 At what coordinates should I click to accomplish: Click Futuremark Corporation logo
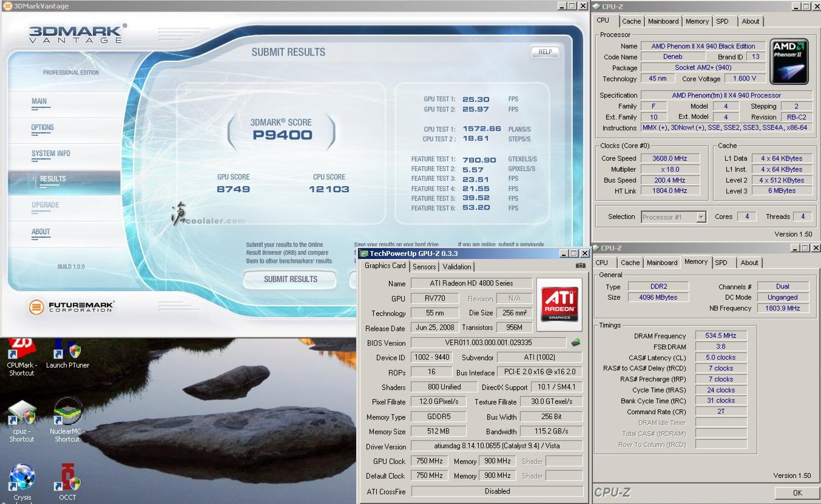(x=72, y=307)
